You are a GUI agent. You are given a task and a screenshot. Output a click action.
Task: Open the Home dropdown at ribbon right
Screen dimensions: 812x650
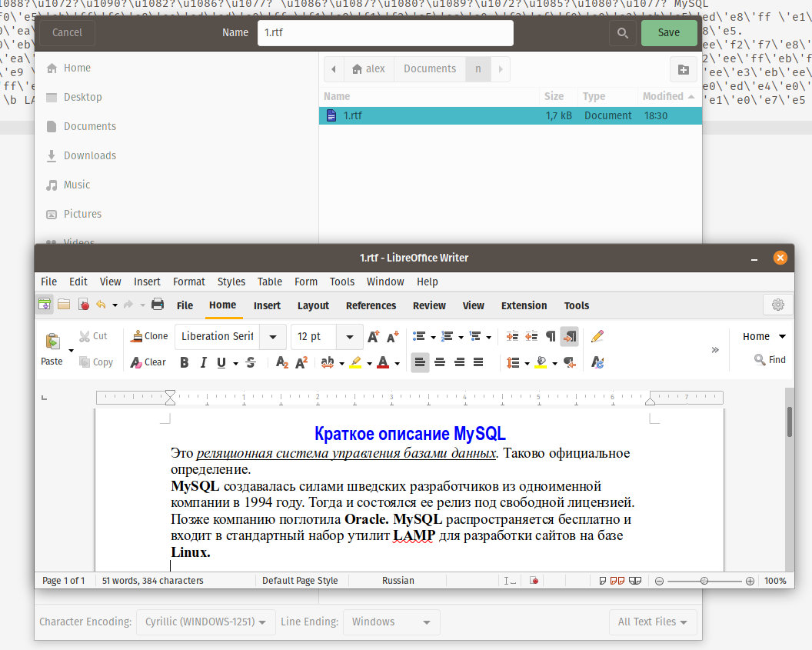coord(764,337)
